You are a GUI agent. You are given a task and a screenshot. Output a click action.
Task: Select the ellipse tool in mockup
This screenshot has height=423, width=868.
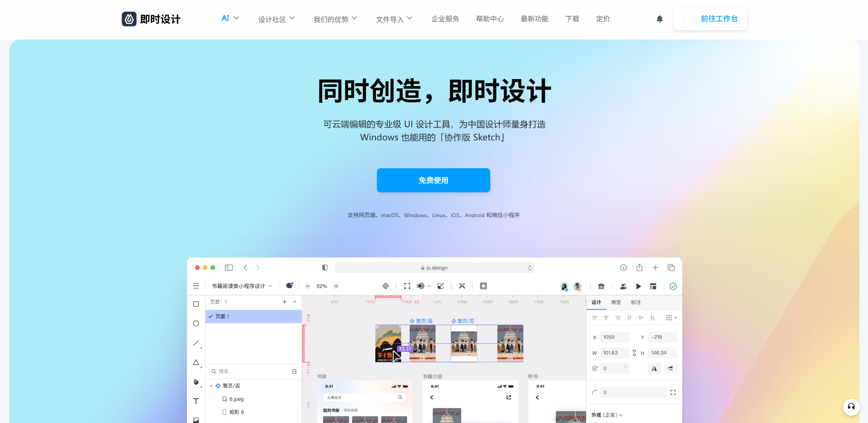[196, 324]
